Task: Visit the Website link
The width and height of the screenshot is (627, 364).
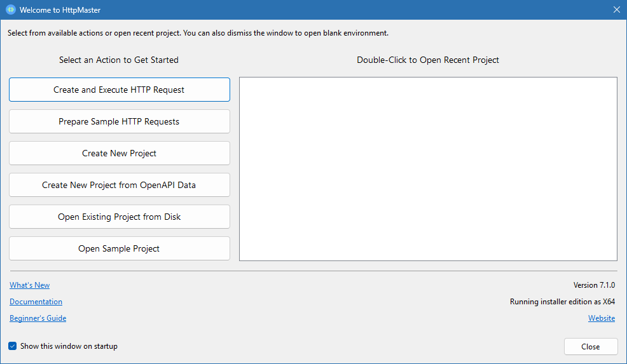Action: (x=602, y=318)
